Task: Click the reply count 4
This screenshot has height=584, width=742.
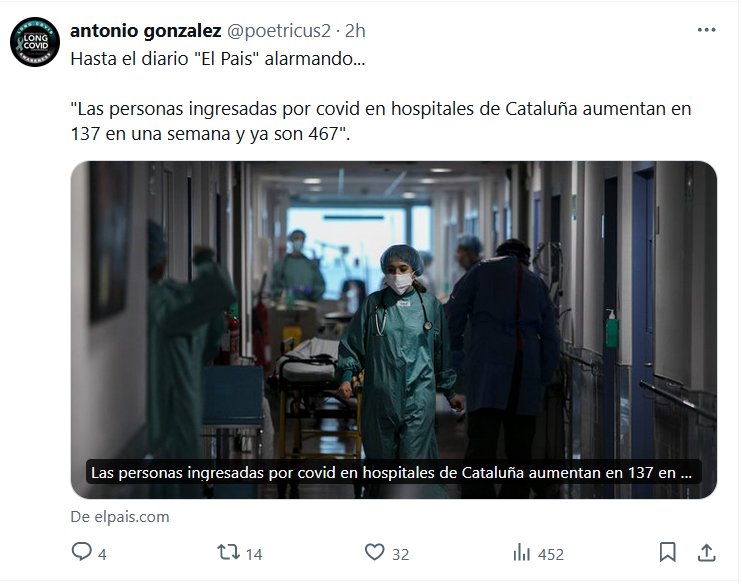Action: coord(102,554)
